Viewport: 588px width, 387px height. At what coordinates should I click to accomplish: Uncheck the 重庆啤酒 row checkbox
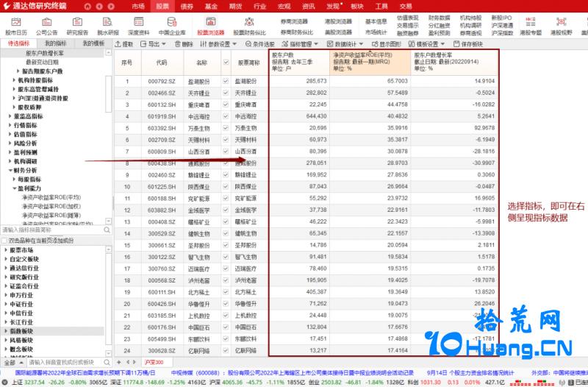tap(226, 104)
